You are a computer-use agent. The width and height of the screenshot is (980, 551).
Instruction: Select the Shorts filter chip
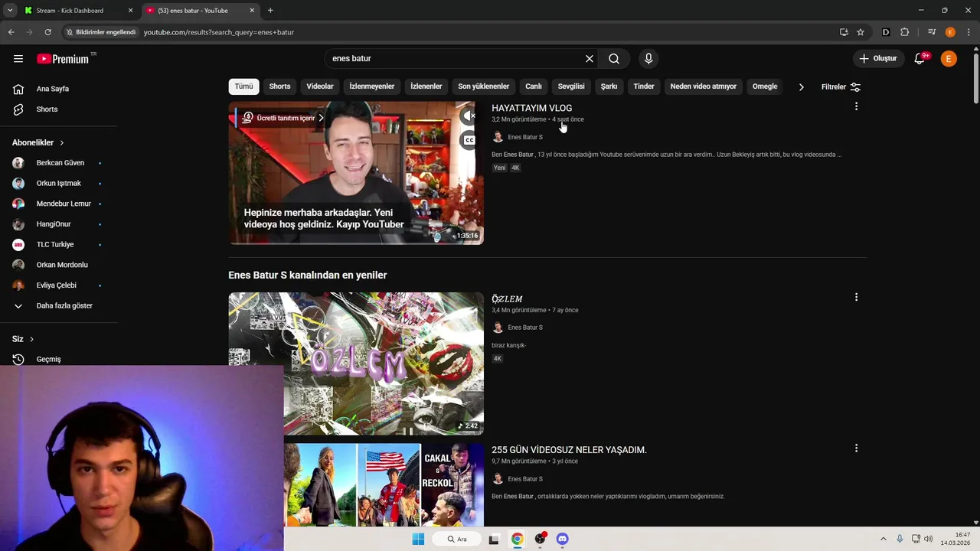pos(279,86)
